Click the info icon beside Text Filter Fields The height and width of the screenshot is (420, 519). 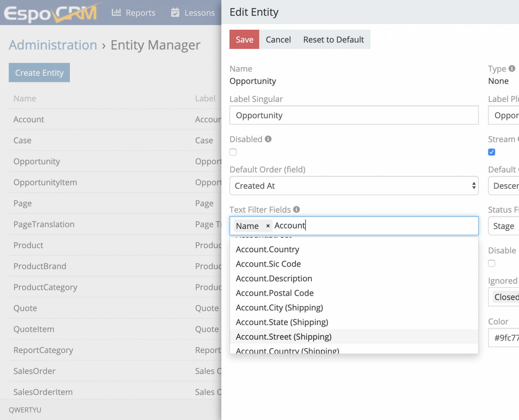[296, 210]
